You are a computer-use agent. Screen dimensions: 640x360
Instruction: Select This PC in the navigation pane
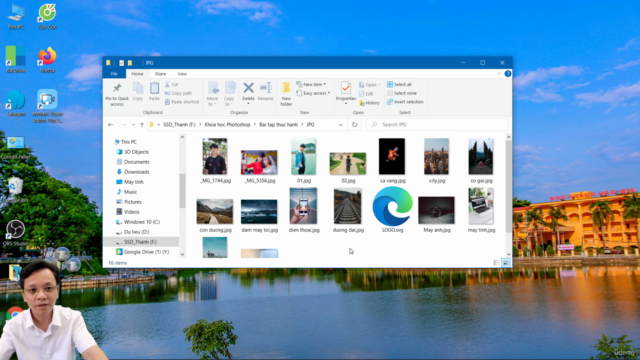click(129, 142)
